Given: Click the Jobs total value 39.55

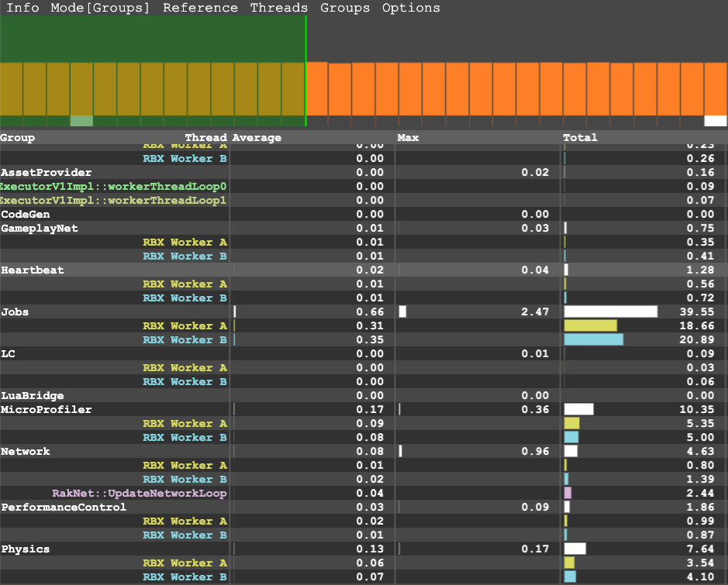Looking at the screenshot, I should pos(697,311).
